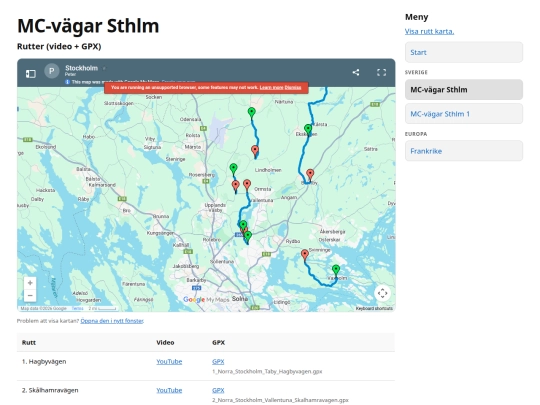Click the Solna label on the map

(240, 299)
